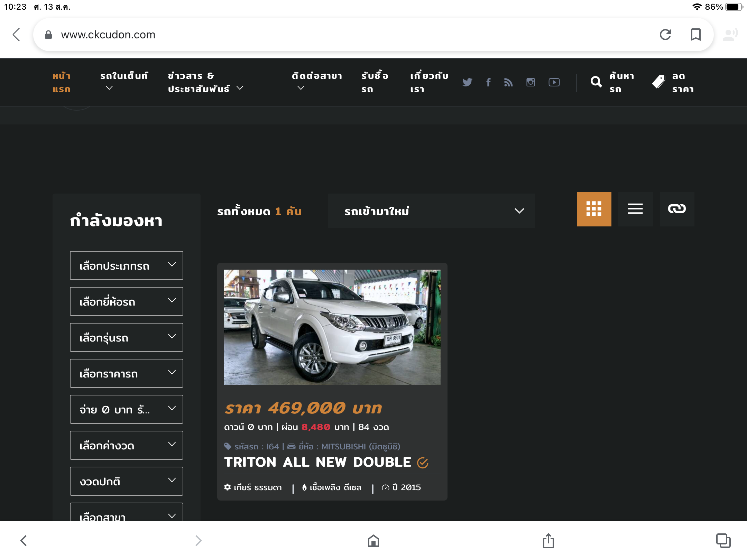Tap the browser bookmark icon
The width and height of the screenshot is (747, 560).
(695, 35)
